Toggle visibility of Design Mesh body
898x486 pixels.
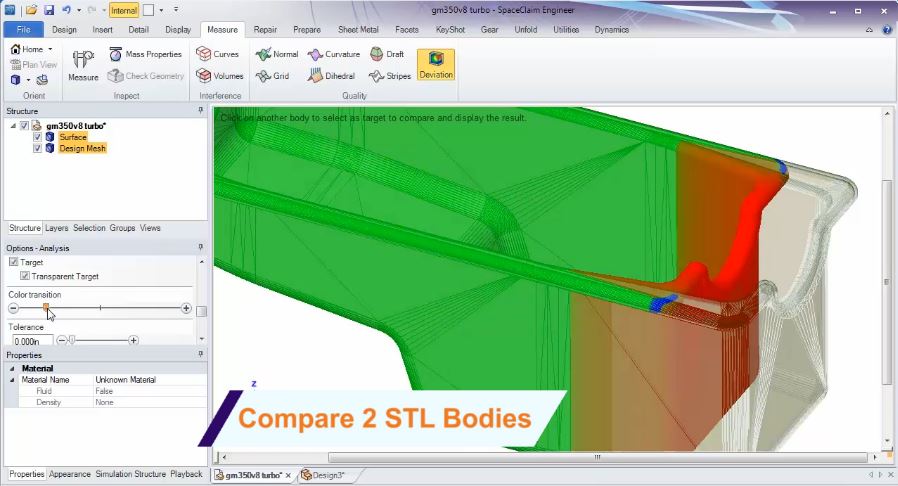point(37,148)
